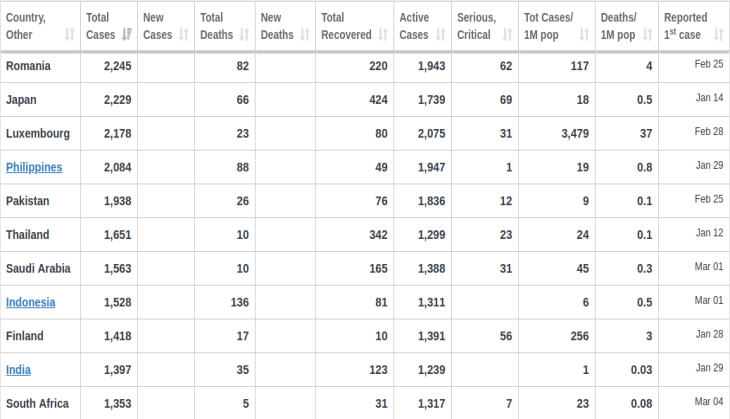Open the Indonesia country link
730x419 pixels.
(30, 302)
